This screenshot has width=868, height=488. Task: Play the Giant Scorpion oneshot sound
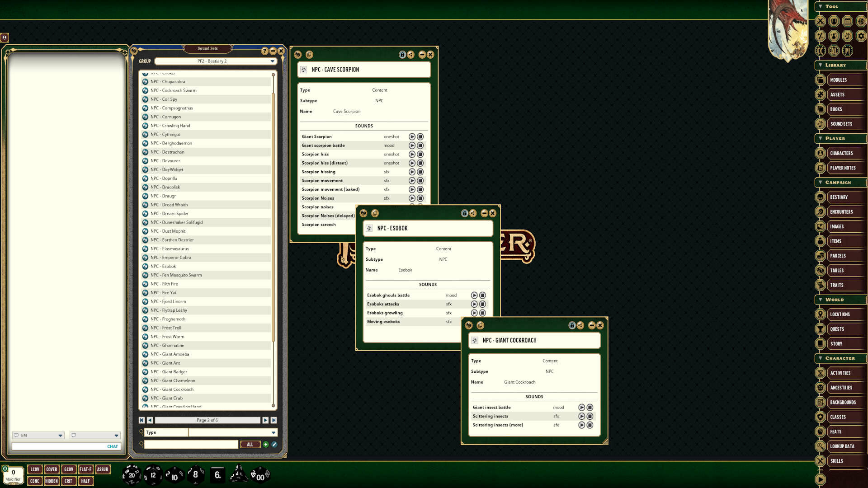[x=412, y=136]
